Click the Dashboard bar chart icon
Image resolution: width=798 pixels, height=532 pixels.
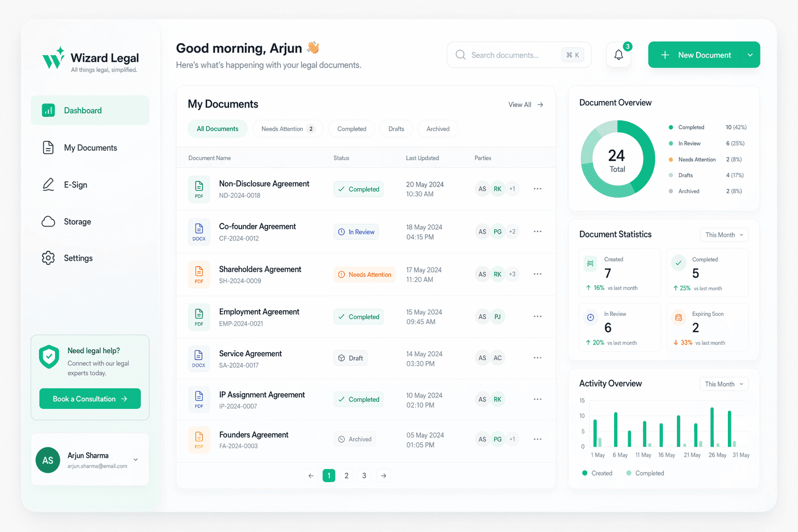click(x=48, y=110)
